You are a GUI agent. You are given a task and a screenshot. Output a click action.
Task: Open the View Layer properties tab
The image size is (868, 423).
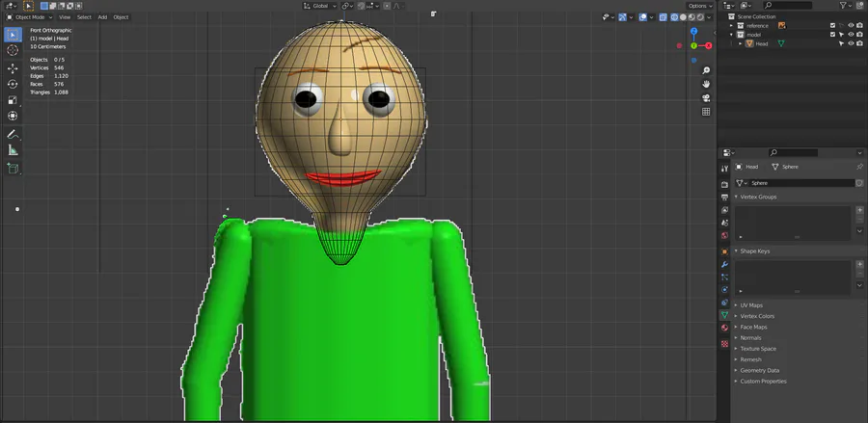[x=724, y=210]
